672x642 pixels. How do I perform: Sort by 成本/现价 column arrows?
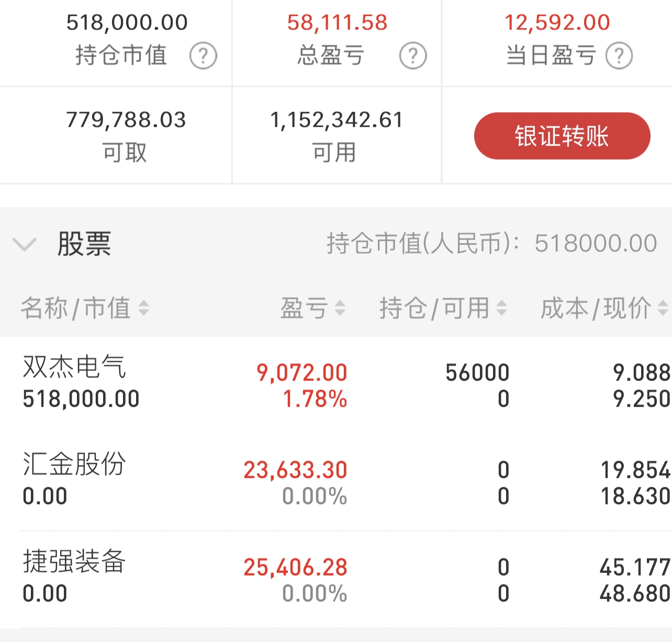click(663, 308)
